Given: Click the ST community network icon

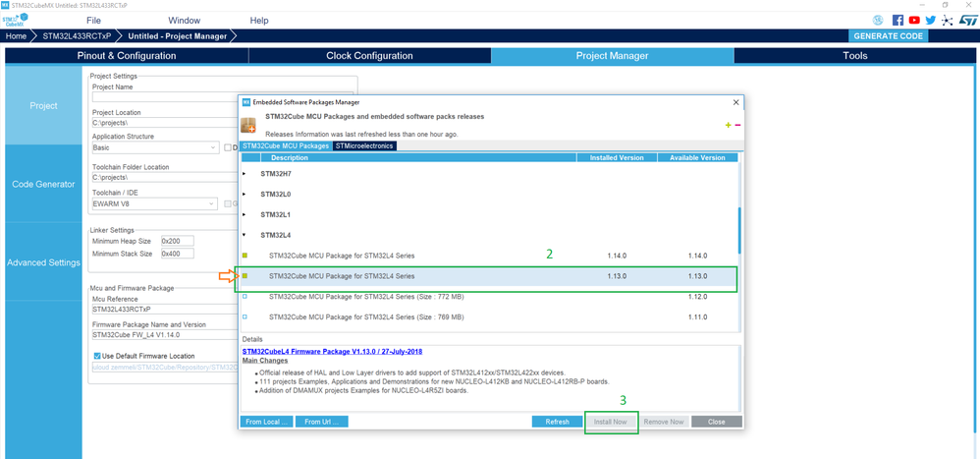Looking at the screenshot, I should (x=947, y=20).
